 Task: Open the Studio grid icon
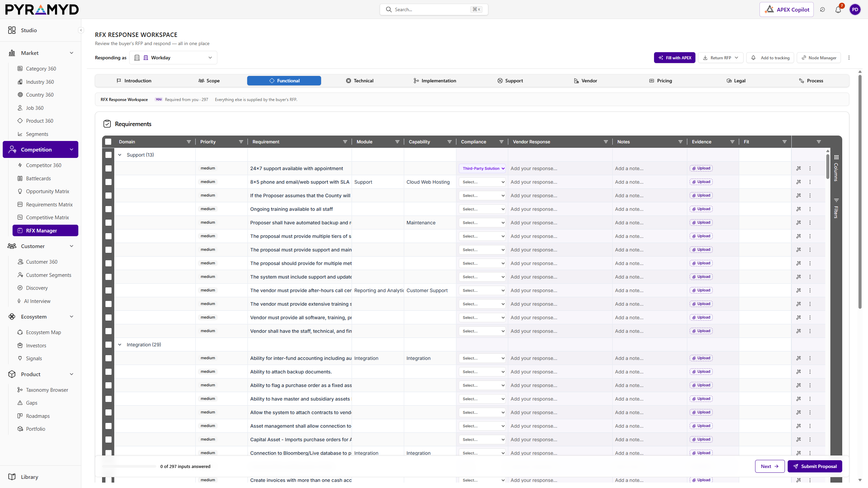(x=12, y=30)
